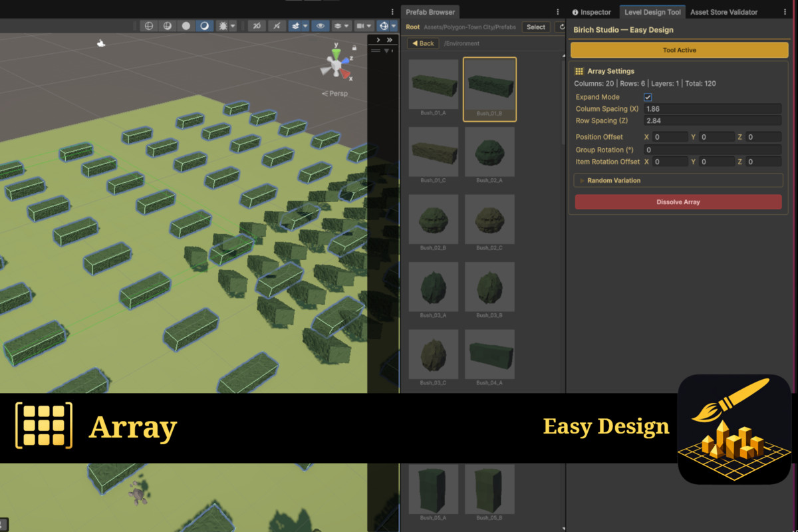
Task: Switch to the Level Design Tool tab
Action: click(x=653, y=12)
